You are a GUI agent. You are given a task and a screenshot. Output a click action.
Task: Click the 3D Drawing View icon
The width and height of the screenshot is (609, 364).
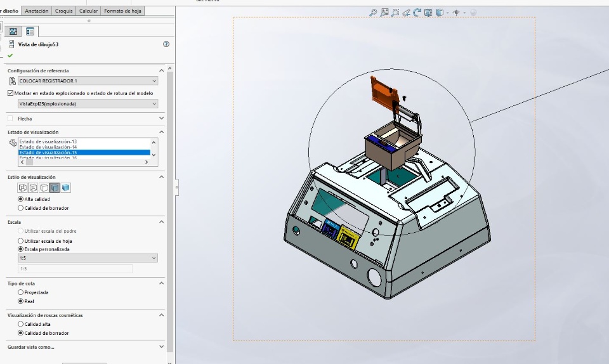(428, 13)
